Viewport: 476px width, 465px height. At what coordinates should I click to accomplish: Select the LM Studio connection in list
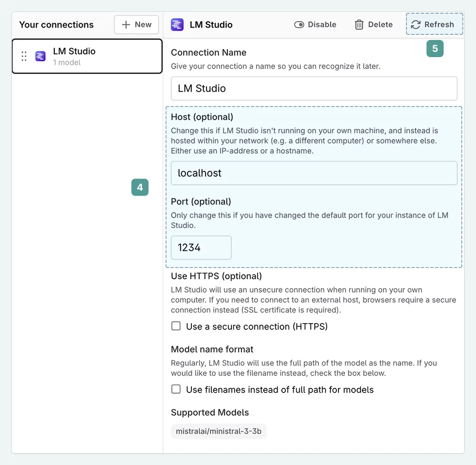tap(87, 56)
